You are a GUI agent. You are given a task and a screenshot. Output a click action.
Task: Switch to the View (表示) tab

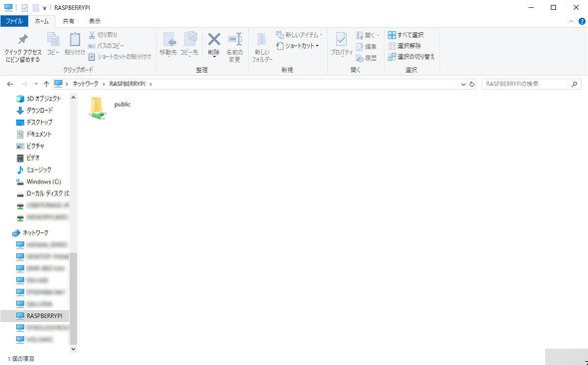[x=95, y=21]
